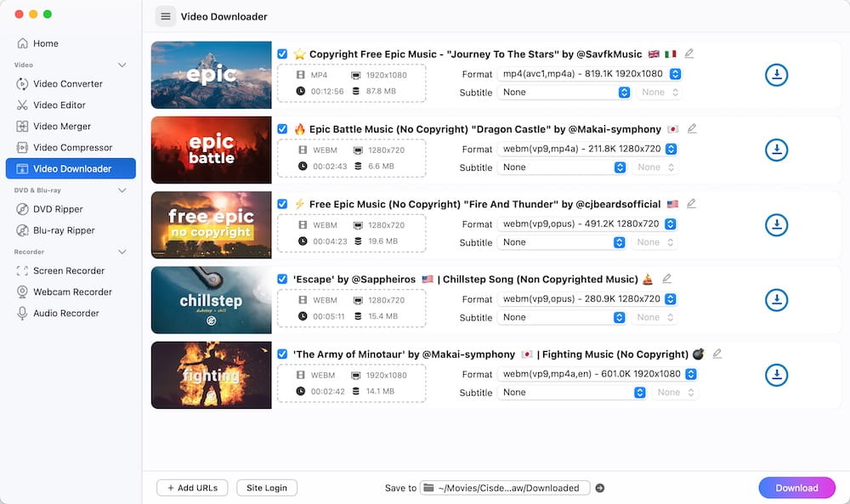Click the 'epic' mountain thumbnail
This screenshot has width=850, height=504.
[212, 75]
